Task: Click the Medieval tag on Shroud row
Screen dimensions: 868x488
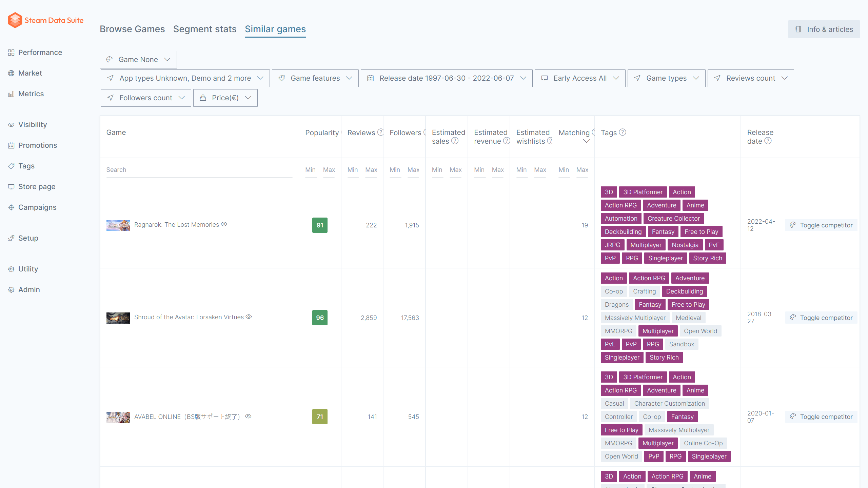Action: pos(688,318)
